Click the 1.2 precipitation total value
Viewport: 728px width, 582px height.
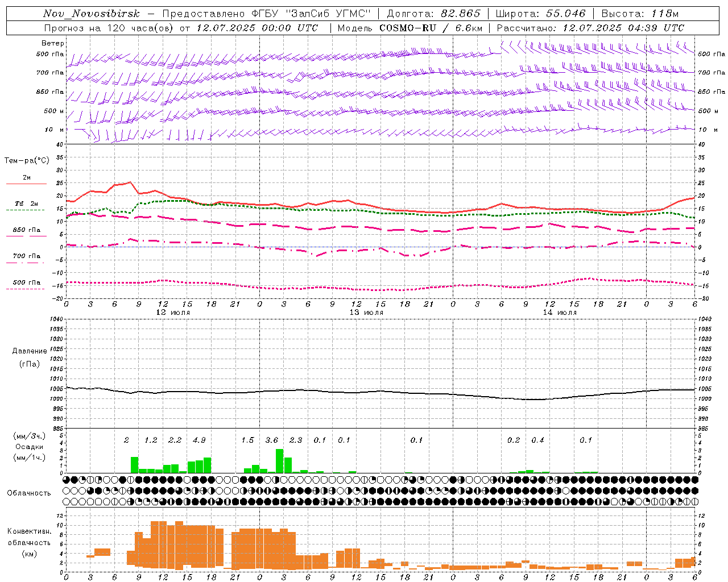151,440
